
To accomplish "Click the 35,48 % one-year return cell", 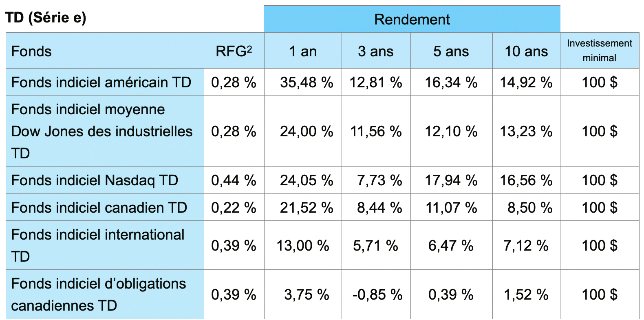I will point(307,82).
